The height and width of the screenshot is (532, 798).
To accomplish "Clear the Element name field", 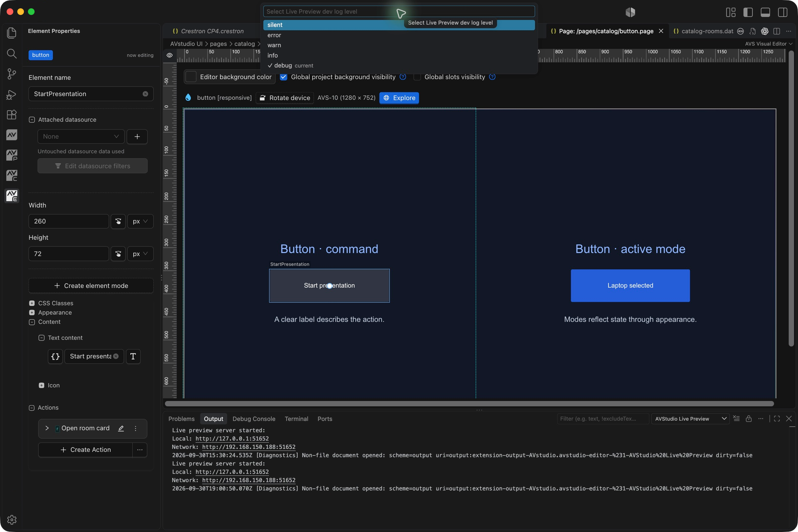I will (x=145, y=94).
